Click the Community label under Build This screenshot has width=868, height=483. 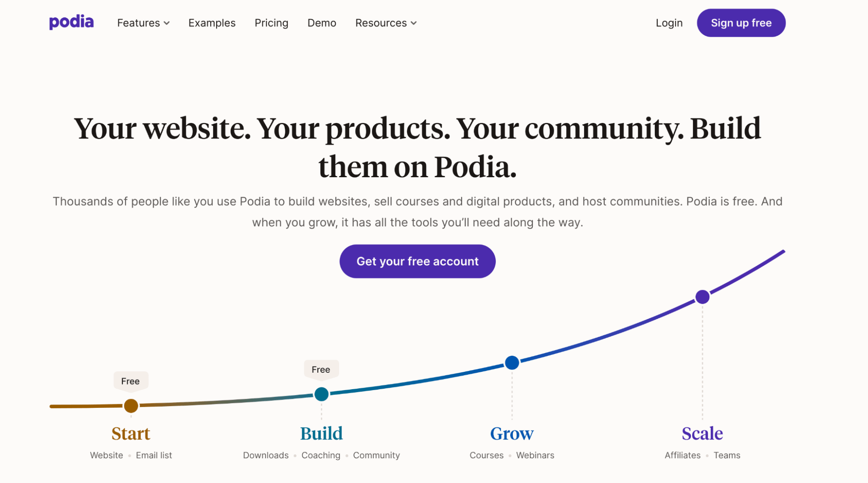[376, 455]
